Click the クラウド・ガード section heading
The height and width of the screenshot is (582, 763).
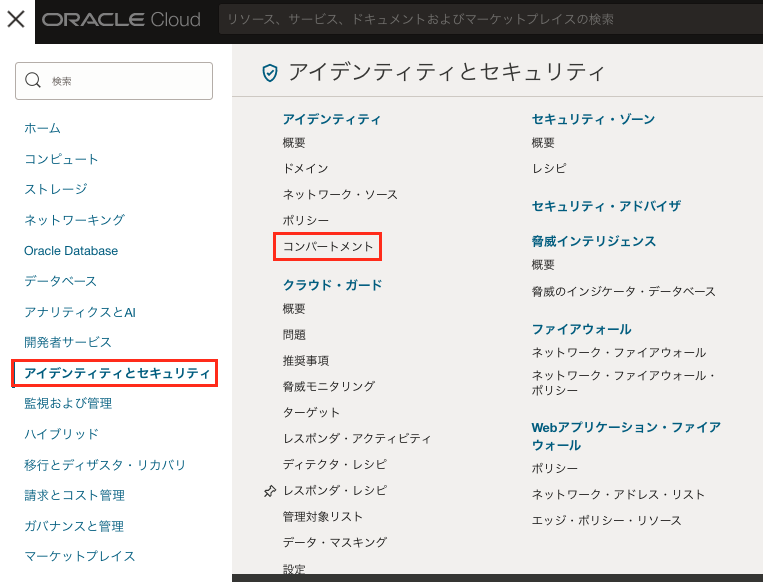coord(332,285)
